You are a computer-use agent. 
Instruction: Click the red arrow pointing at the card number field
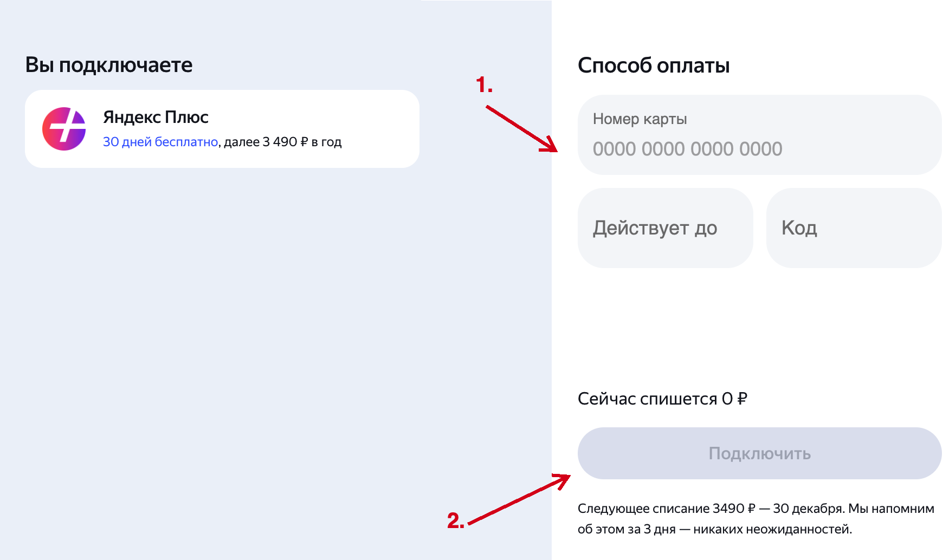(521, 128)
